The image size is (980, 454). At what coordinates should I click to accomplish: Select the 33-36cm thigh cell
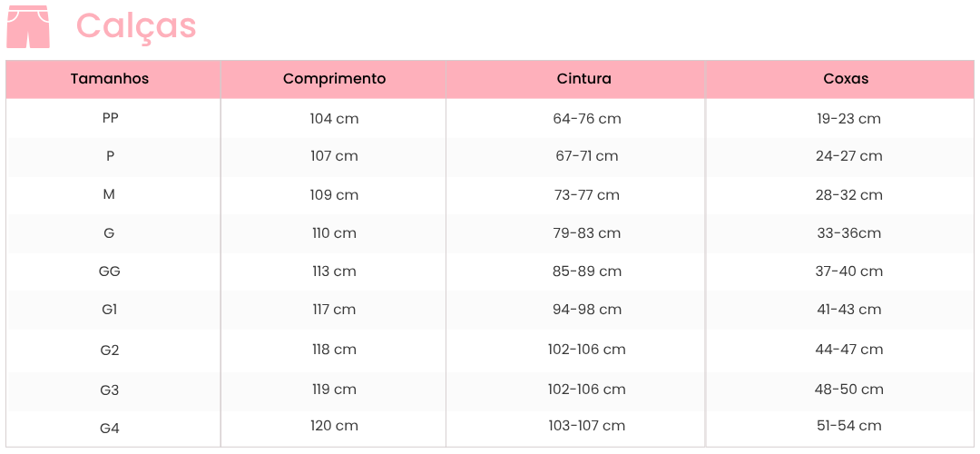pyautogui.click(x=848, y=233)
